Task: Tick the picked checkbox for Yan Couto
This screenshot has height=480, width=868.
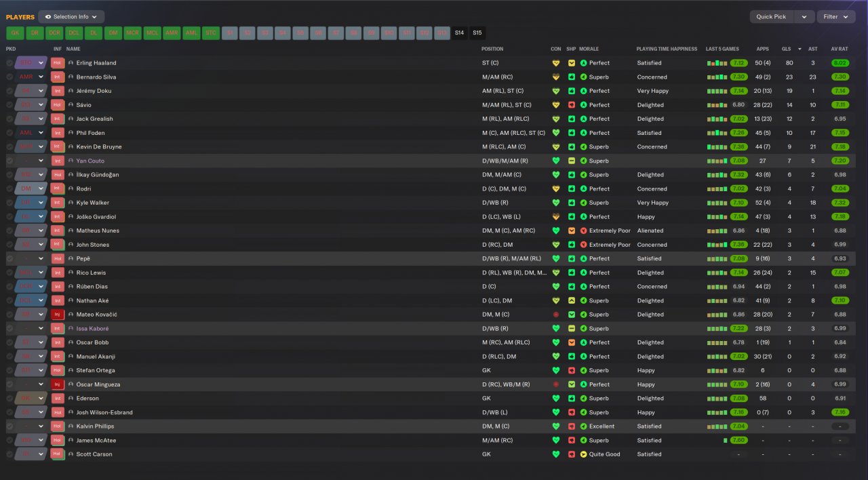Action: pos(9,161)
